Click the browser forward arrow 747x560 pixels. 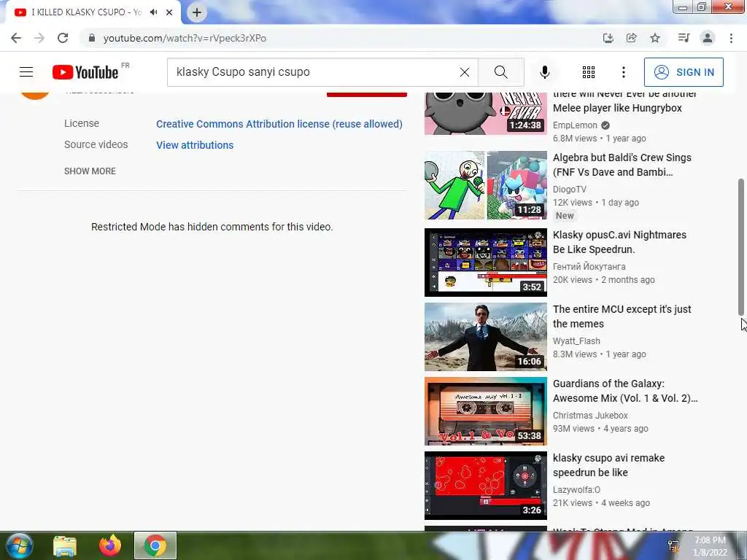(x=39, y=38)
